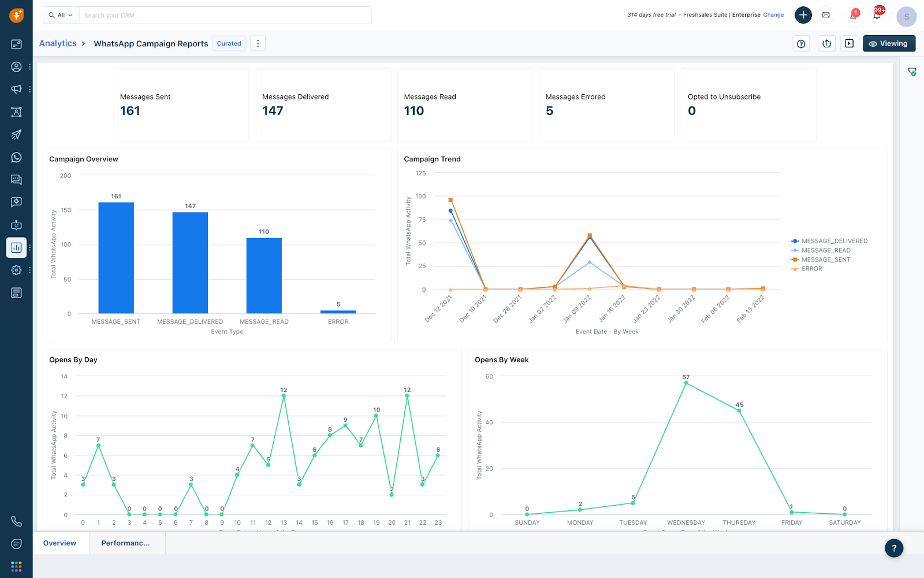
Task: Click the presentation mode play icon
Action: pyautogui.click(x=849, y=44)
